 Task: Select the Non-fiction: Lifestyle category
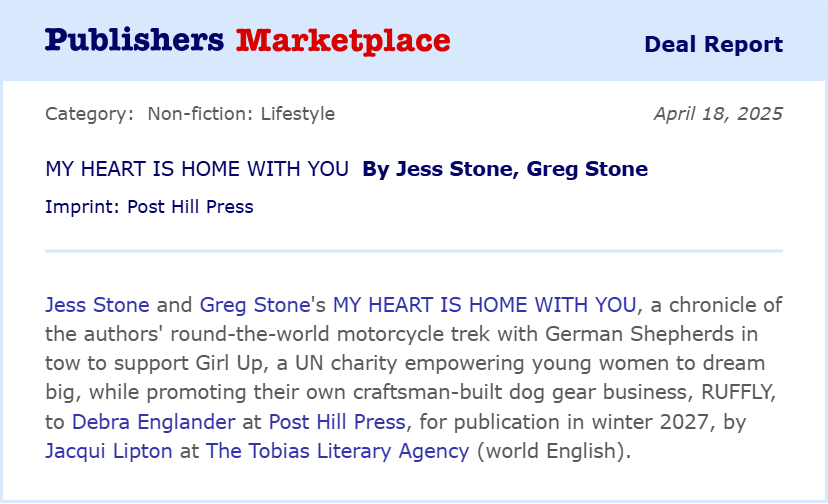tap(241, 114)
